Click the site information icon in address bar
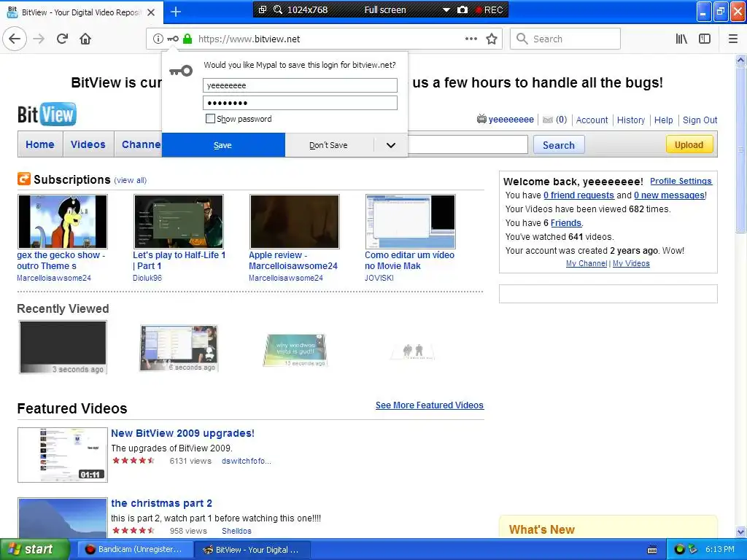 click(x=158, y=39)
